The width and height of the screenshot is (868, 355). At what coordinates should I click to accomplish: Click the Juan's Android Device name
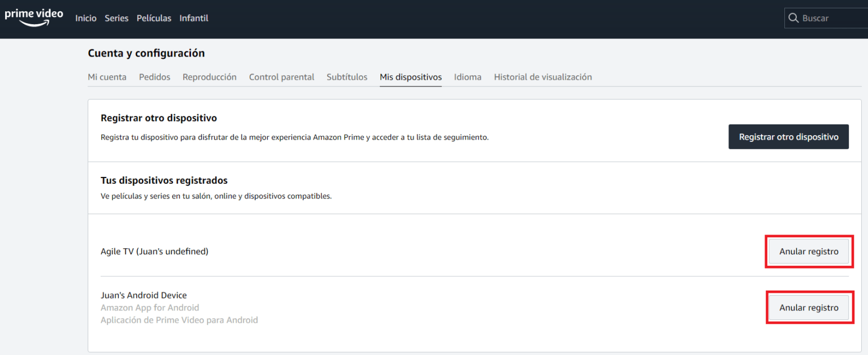[144, 295]
